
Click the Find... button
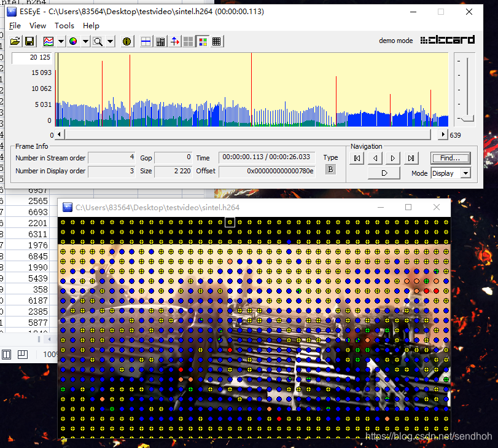point(450,158)
